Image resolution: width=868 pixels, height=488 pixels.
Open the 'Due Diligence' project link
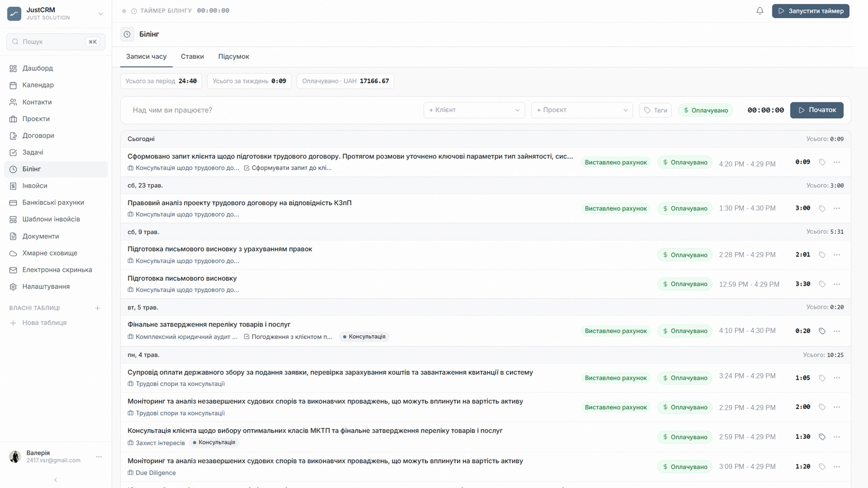(152, 473)
